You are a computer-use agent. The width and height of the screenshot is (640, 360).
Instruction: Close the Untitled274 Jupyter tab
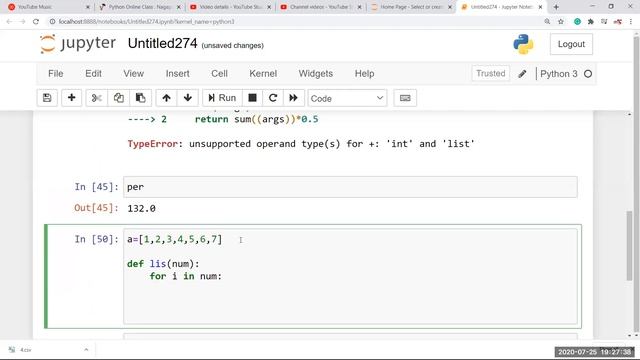coord(540,7)
